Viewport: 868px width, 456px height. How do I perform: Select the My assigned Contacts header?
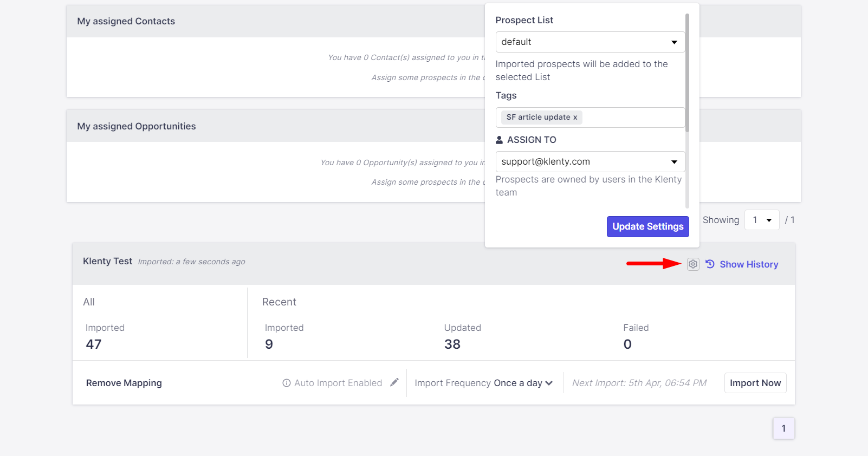click(x=126, y=21)
